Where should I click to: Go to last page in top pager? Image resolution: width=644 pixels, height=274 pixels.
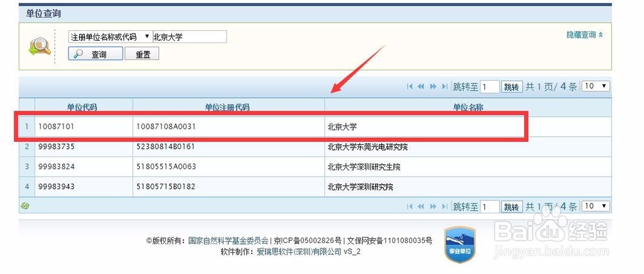[x=444, y=86]
